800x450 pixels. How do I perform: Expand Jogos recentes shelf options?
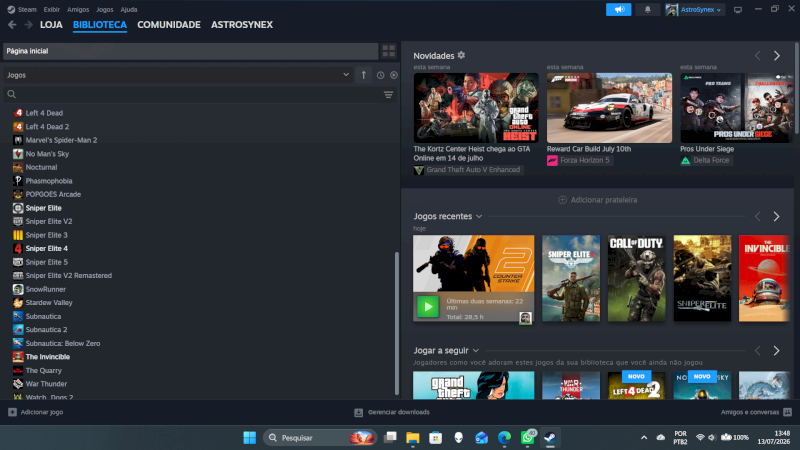click(x=479, y=216)
